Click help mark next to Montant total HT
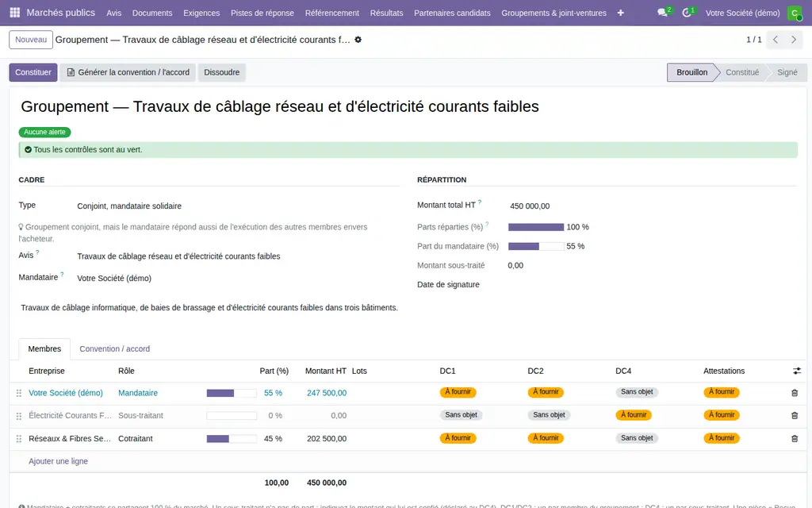812x508 pixels. click(x=480, y=202)
